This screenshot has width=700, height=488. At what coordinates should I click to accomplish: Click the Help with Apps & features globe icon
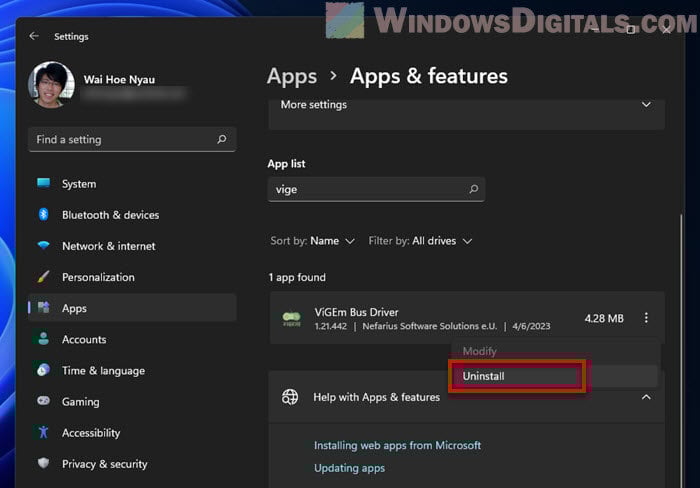coord(290,396)
